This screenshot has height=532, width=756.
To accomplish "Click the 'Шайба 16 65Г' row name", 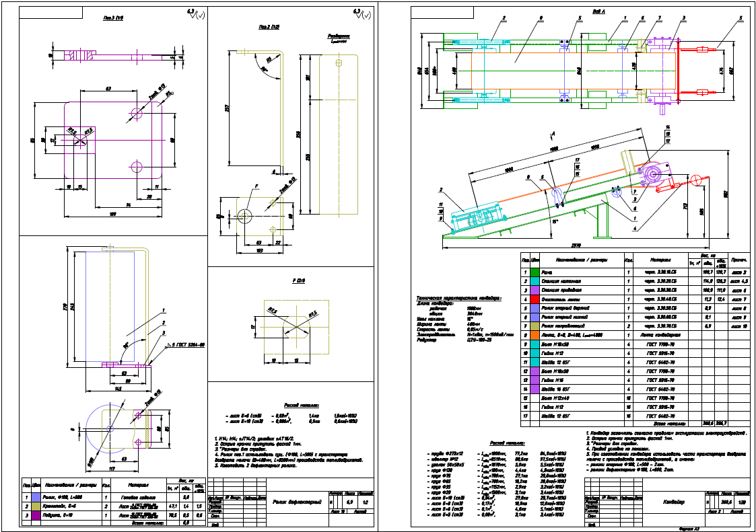I will click(x=555, y=389).
